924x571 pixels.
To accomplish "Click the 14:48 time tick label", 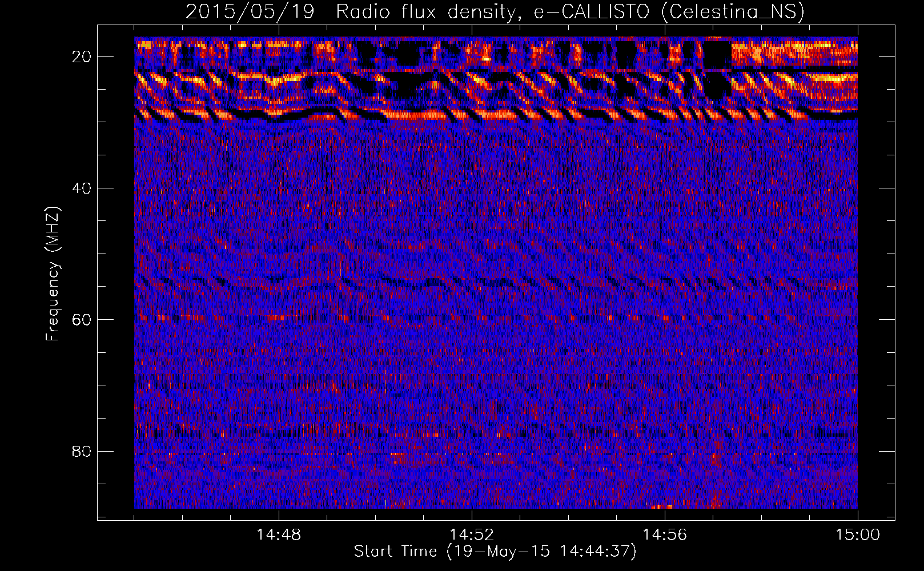I will coord(279,535).
